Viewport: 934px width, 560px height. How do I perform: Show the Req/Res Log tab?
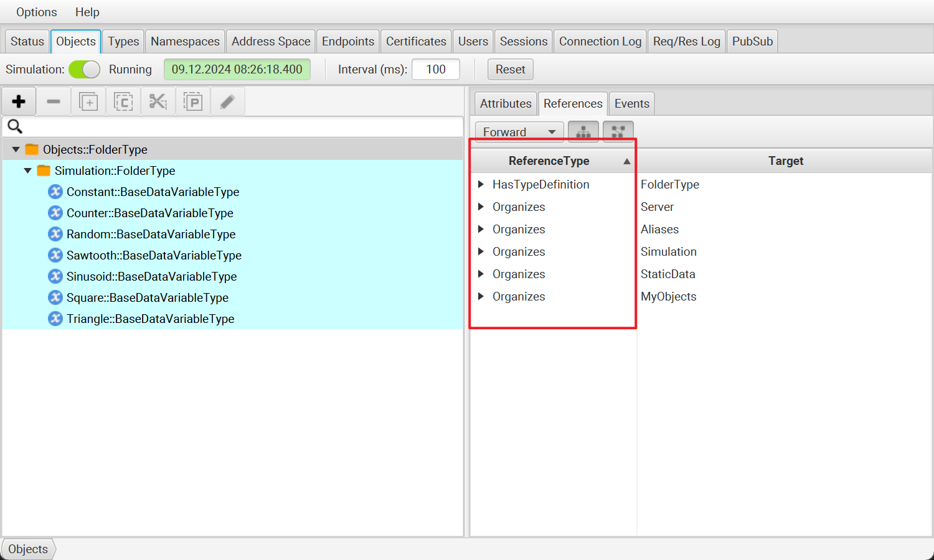pyautogui.click(x=687, y=41)
